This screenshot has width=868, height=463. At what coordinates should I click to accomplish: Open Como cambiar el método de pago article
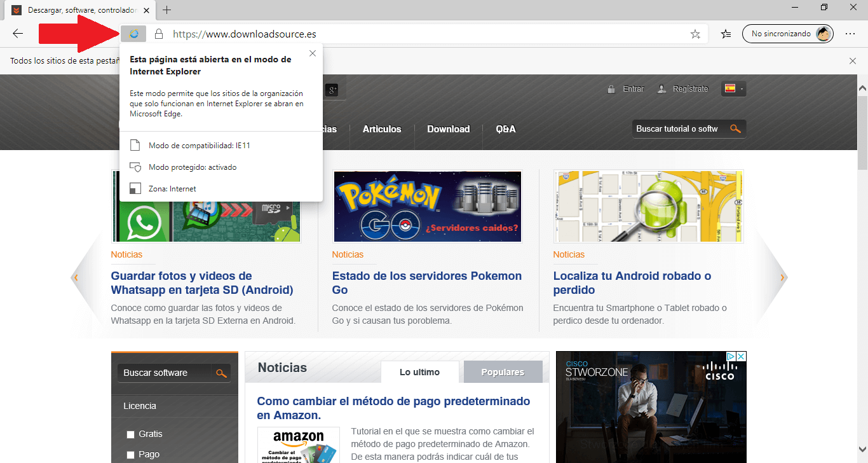pos(393,408)
